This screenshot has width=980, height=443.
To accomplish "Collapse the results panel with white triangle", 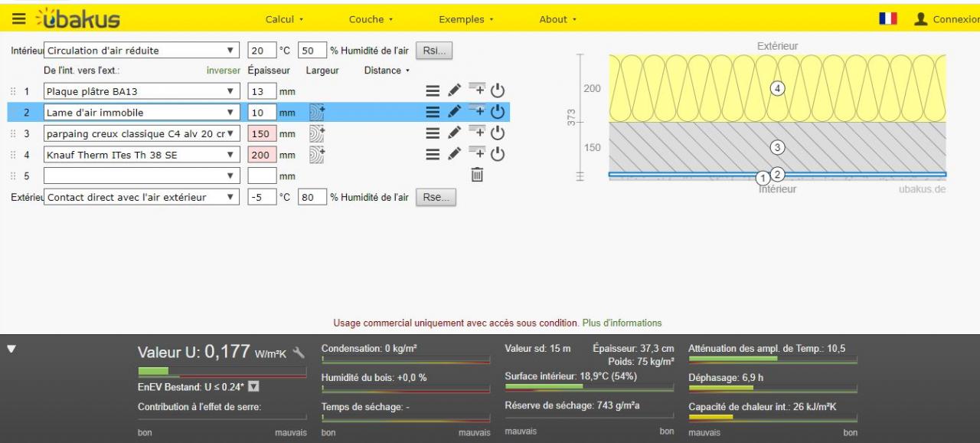I will [x=11, y=349].
